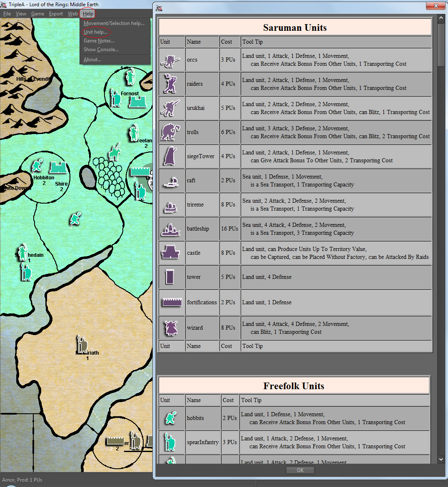Close the unit help dialog window
Viewport: 448px width, 487px height.
point(436,6)
